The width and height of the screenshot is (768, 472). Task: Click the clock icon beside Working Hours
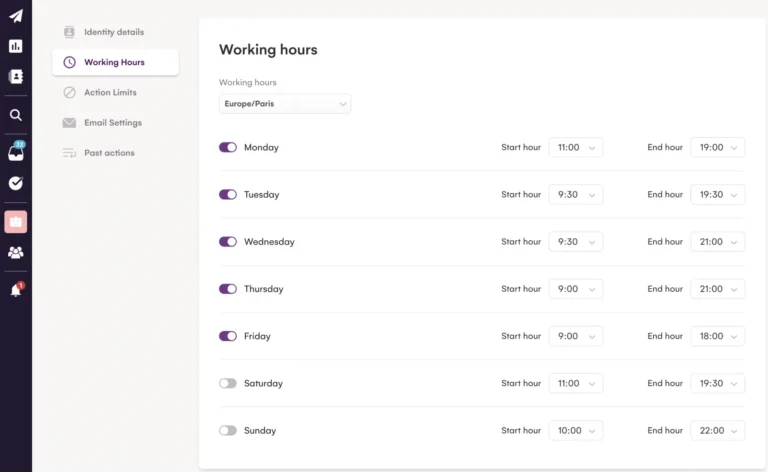[70, 62]
